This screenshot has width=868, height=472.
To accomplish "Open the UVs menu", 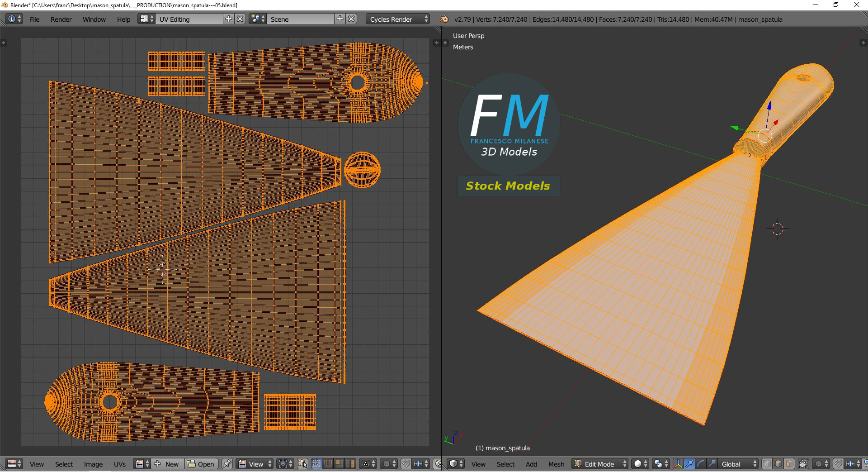I will (x=120, y=464).
